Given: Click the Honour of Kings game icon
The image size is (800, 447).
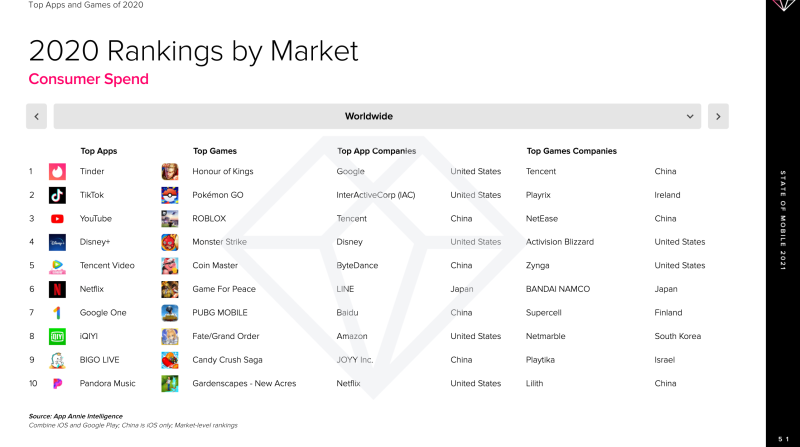Looking at the screenshot, I should (170, 171).
